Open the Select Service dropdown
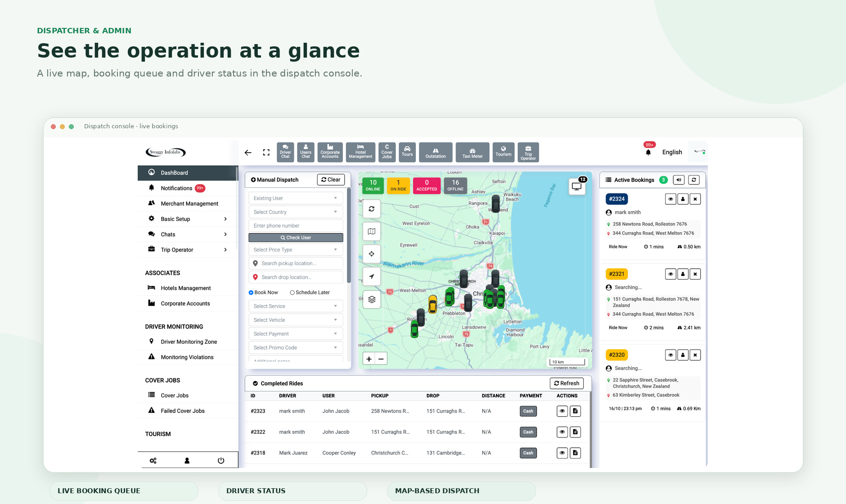The height and width of the screenshot is (504, 846). 296,306
